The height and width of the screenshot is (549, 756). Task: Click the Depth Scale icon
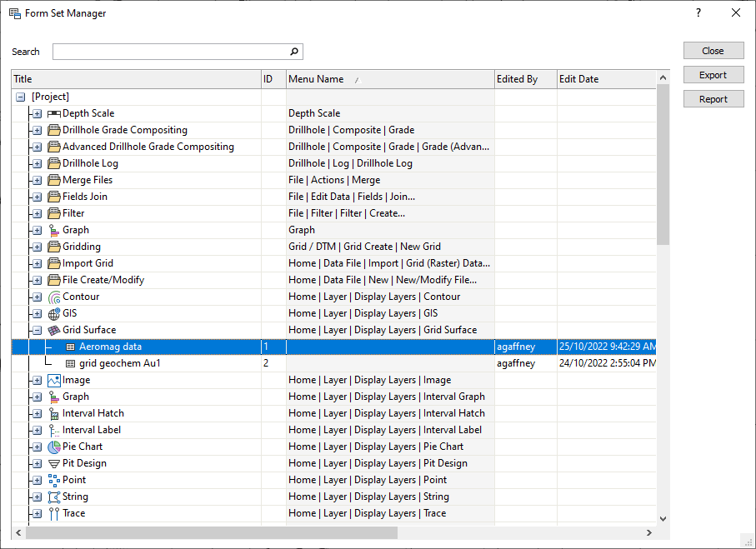click(x=54, y=113)
